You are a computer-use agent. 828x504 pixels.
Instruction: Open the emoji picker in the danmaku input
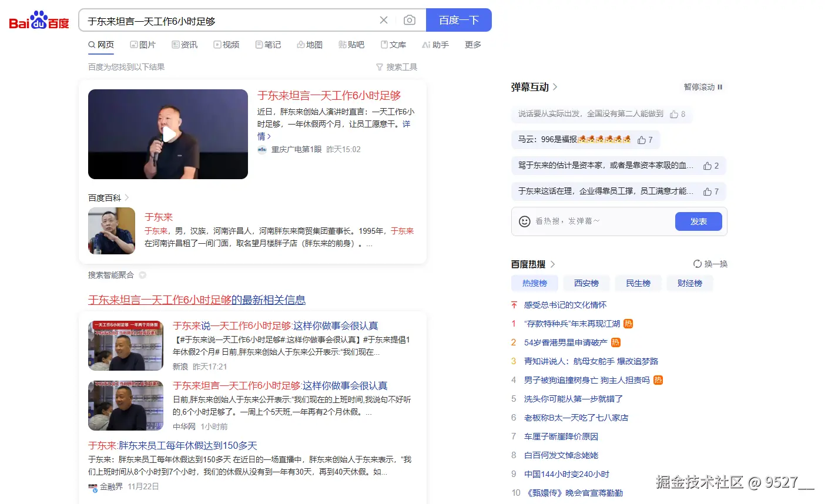(x=524, y=221)
